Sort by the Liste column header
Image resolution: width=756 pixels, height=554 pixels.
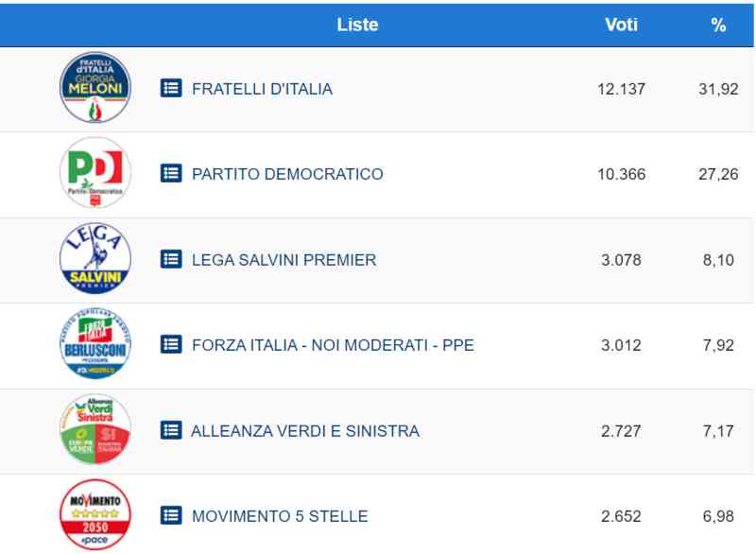pyautogui.click(x=357, y=26)
